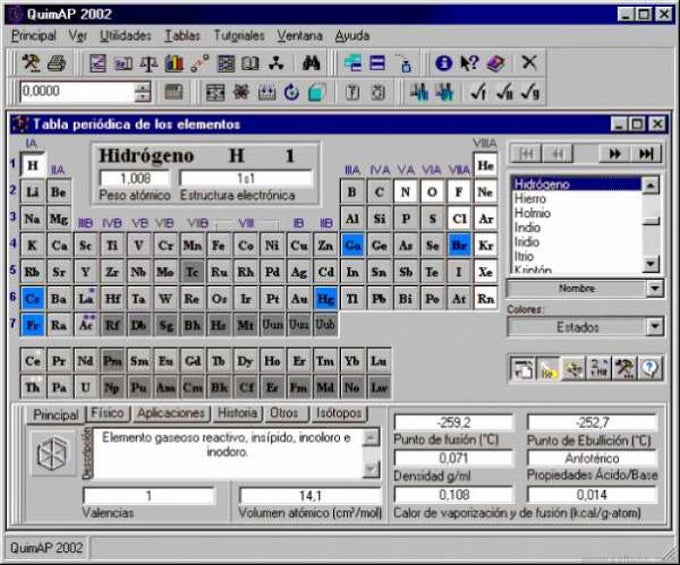Select the Cs element cell
Image resolution: width=680 pixels, height=565 pixels.
pyautogui.click(x=32, y=299)
